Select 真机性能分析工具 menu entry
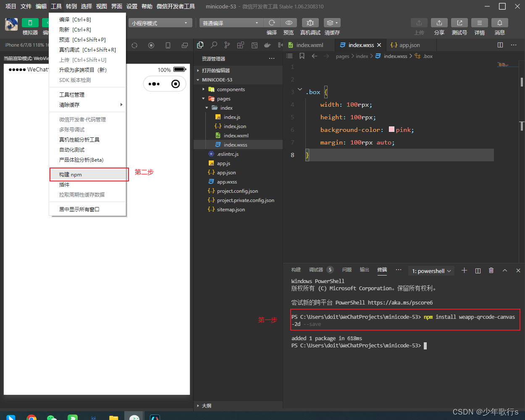 coord(87,139)
